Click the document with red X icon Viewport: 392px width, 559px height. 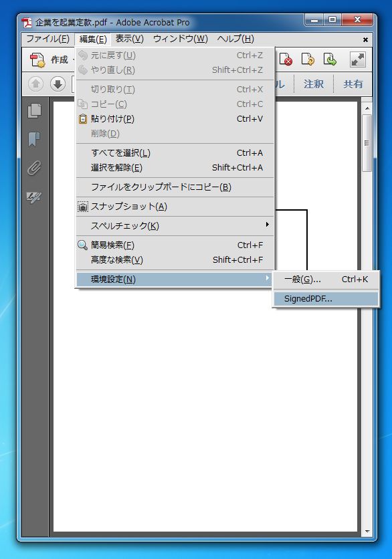tap(286, 60)
